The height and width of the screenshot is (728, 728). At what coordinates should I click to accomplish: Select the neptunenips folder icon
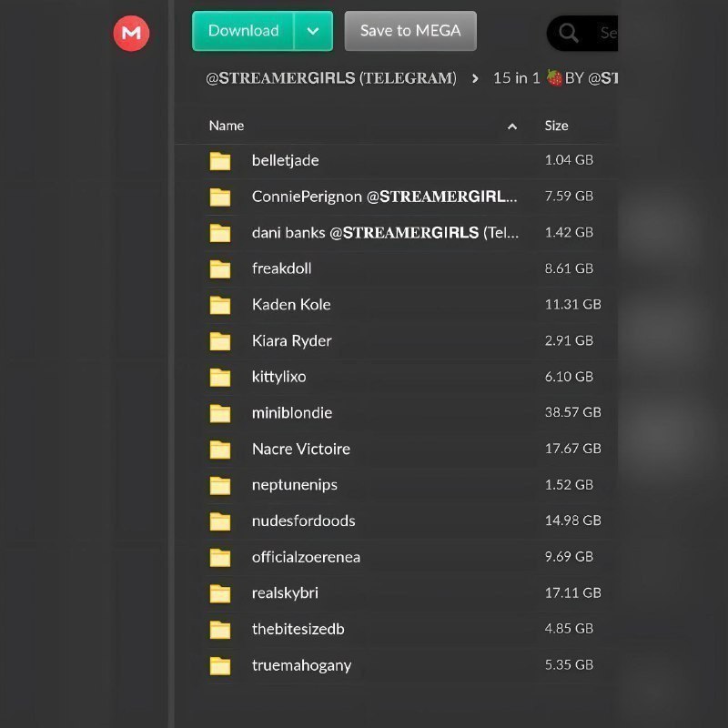pos(220,485)
